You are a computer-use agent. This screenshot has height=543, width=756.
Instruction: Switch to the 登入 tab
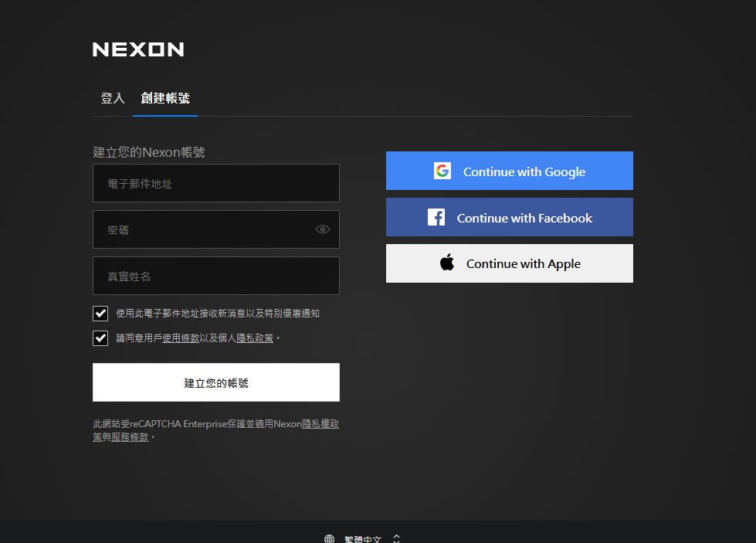(x=112, y=98)
